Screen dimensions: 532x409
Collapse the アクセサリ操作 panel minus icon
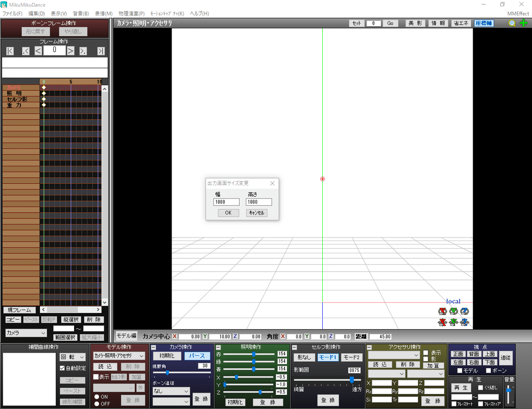point(369,347)
